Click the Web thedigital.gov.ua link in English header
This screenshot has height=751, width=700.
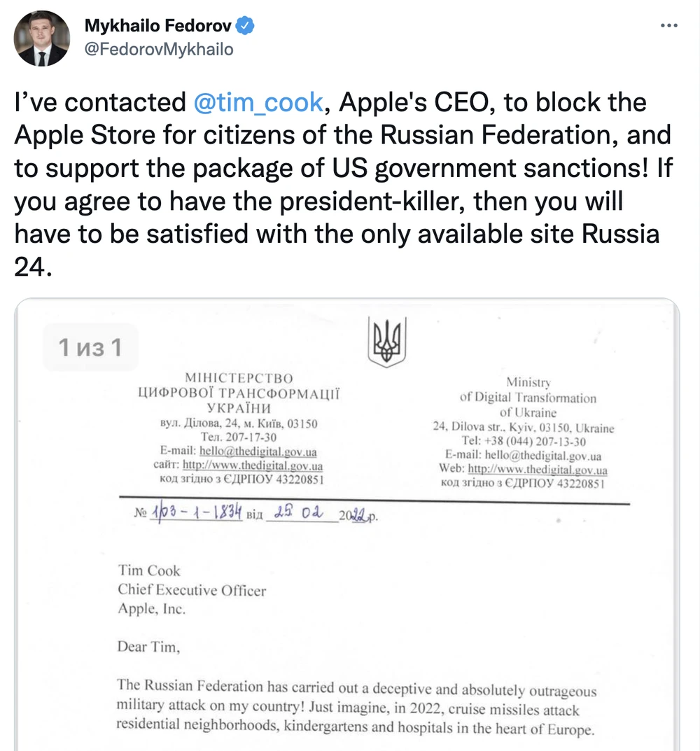pyautogui.click(x=537, y=470)
